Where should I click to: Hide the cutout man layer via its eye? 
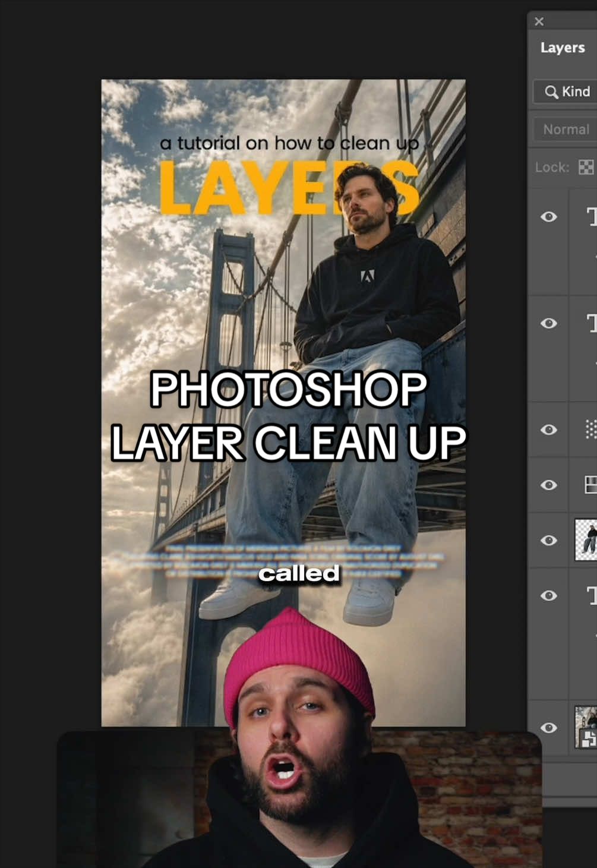pyautogui.click(x=549, y=540)
